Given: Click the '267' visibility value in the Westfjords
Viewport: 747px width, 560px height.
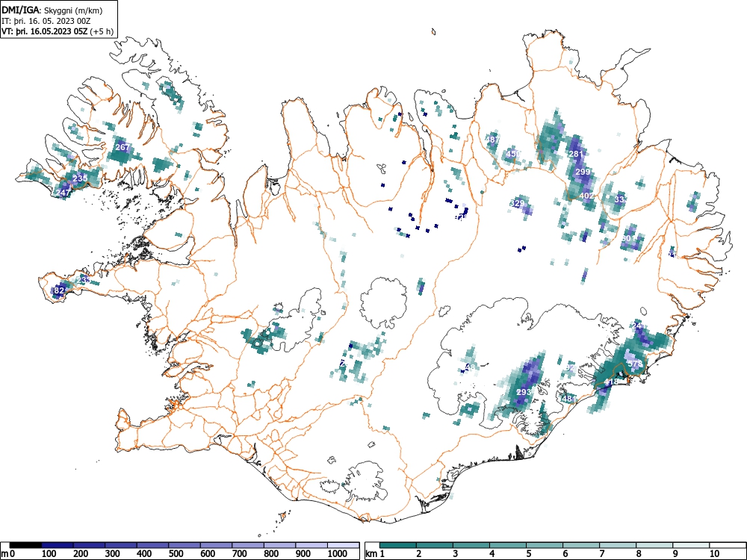Looking at the screenshot, I should 123,147.
